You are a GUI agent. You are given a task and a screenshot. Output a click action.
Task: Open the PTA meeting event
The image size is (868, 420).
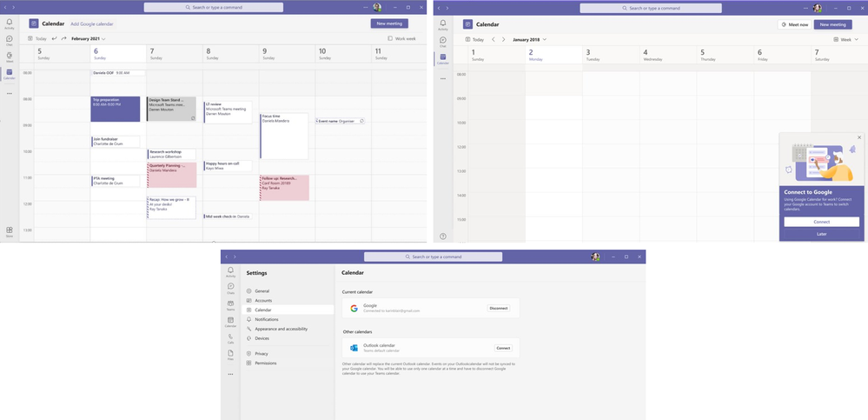coord(116,181)
